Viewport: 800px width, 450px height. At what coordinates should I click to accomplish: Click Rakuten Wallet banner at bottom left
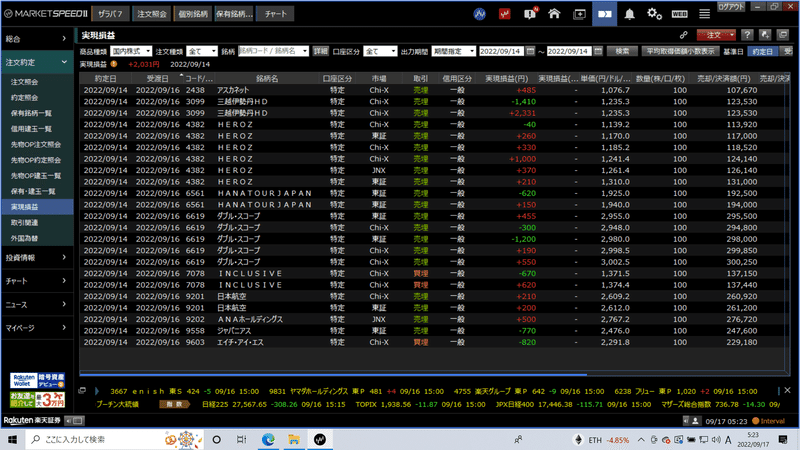[x=37, y=381]
